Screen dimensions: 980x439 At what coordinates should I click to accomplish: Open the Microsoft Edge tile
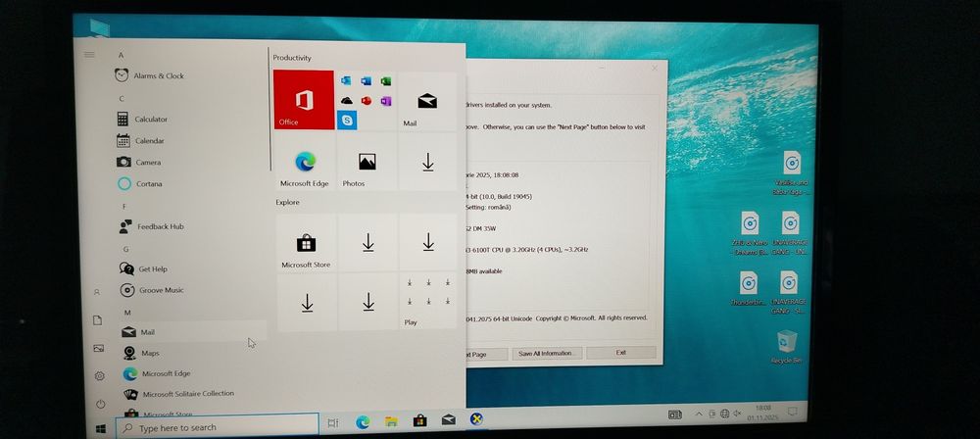coord(305,162)
